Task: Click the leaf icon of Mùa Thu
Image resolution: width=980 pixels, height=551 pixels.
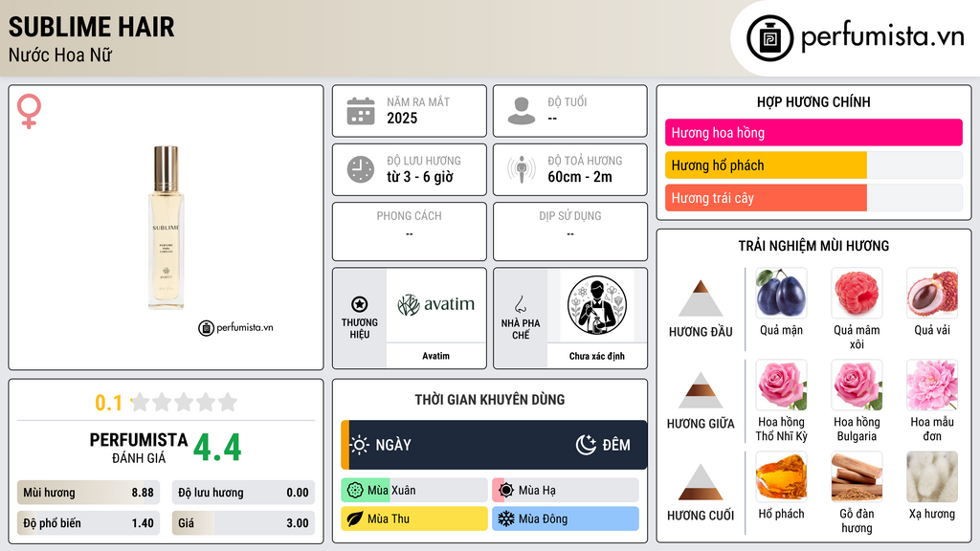Action: [x=354, y=518]
